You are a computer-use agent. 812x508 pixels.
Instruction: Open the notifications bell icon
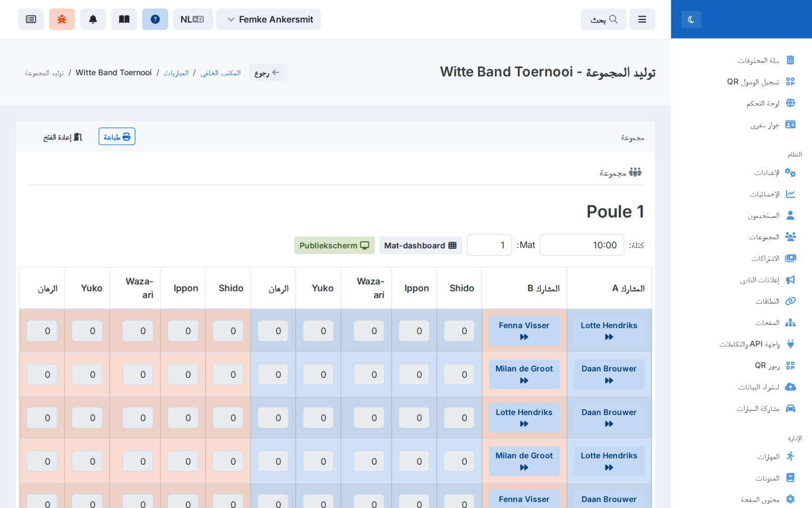pos(93,19)
